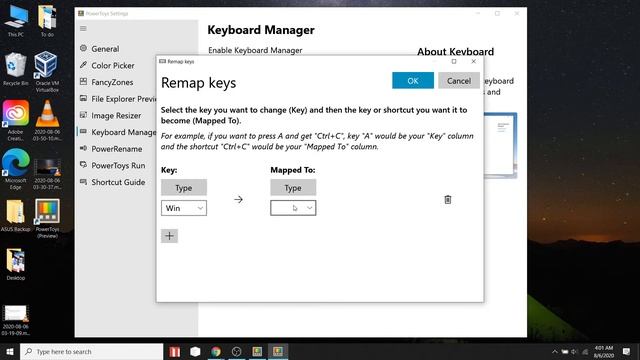The width and height of the screenshot is (640, 360).
Task: Select the Recycle Bin desktop icon
Action: click(16, 69)
